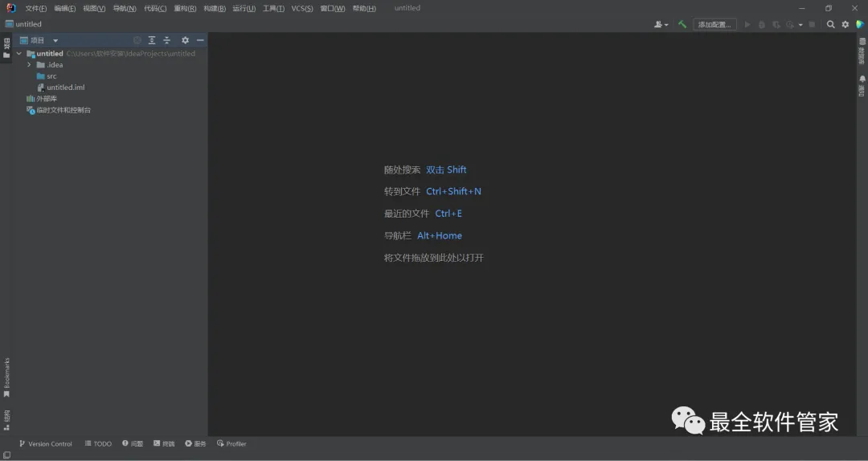Open the Profiler tool window at bottom
This screenshot has height=461, width=868.
[x=231, y=444]
